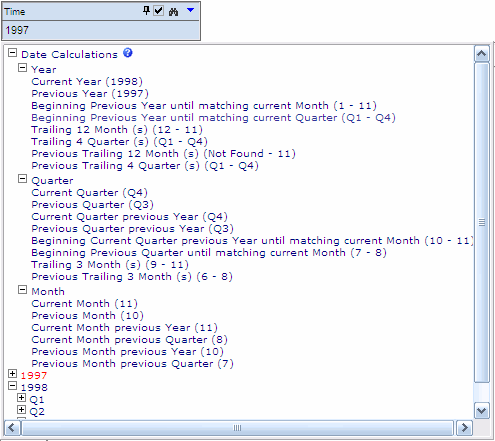Click the horizontal scrollbar right arrow
This screenshot has width=495, height=441.
[x=464, y=428]
